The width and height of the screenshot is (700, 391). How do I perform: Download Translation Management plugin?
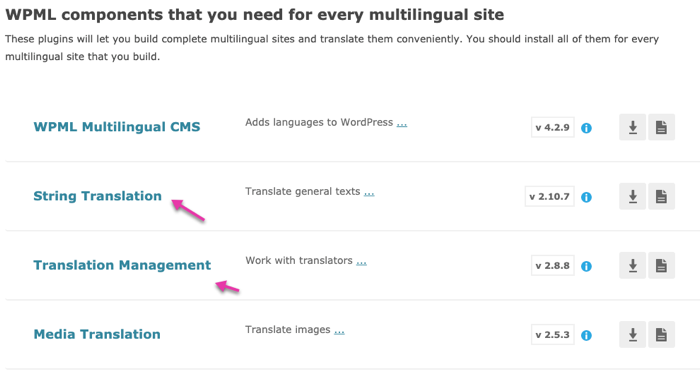(x=633, y=266)
